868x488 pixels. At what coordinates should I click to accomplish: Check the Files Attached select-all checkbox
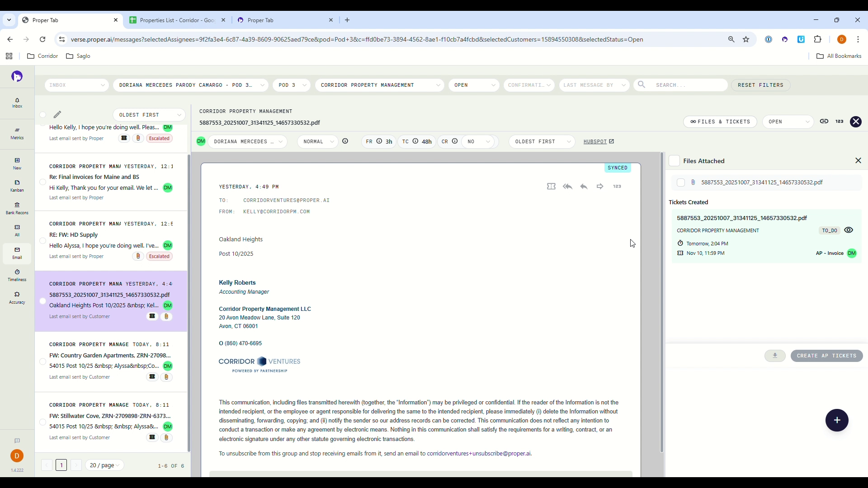675,161
